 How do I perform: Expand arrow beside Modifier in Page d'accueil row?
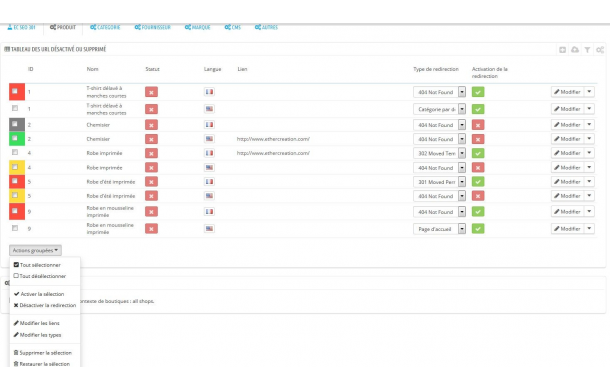click(589, 229)
